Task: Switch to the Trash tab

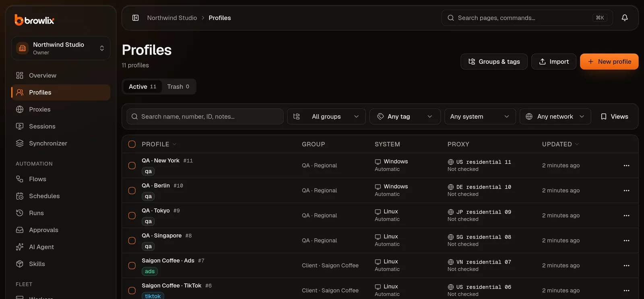Action: 178,86
